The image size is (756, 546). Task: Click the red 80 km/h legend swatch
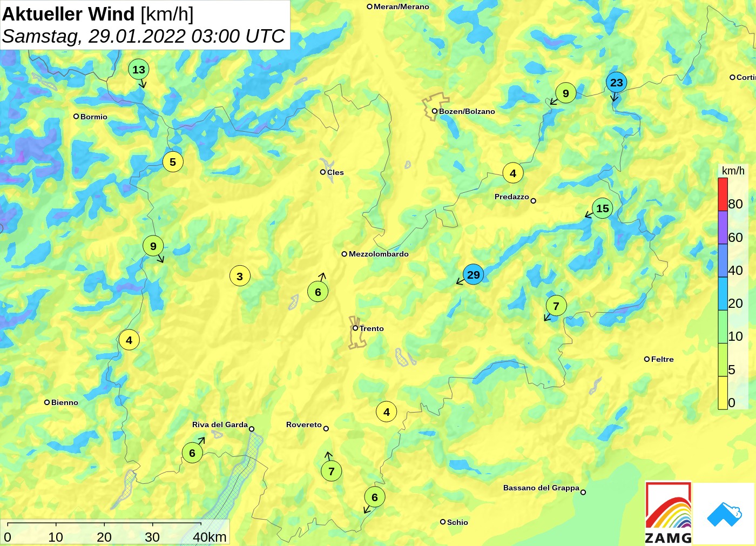pyautogui.click(x=723, y=194)
